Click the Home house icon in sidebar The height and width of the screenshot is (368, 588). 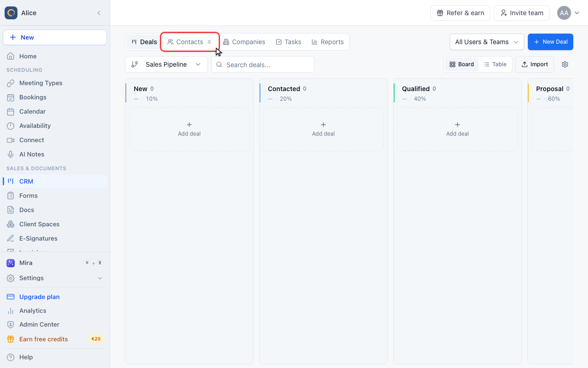pyautogui.click(x=11, y=56)
